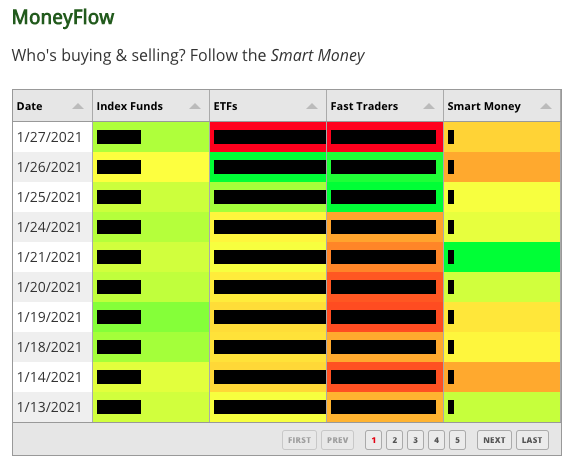Click the LAST pagination button
This screenshot has height=469, width=575.
click(x=532, y=440)
